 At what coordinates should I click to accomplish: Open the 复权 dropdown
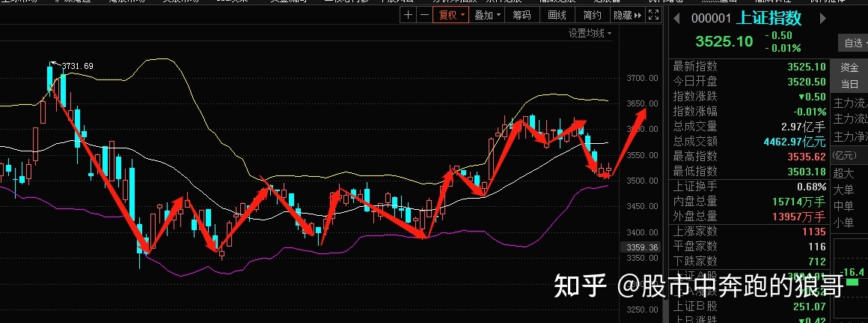[451, 15]
